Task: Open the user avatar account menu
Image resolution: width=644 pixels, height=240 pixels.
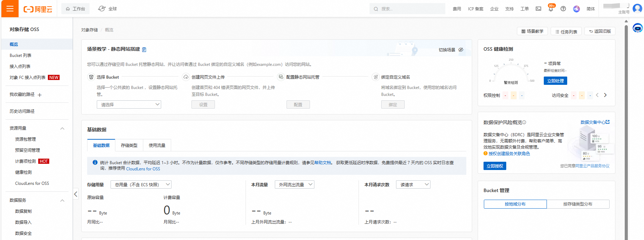Action: pos(637,9)
